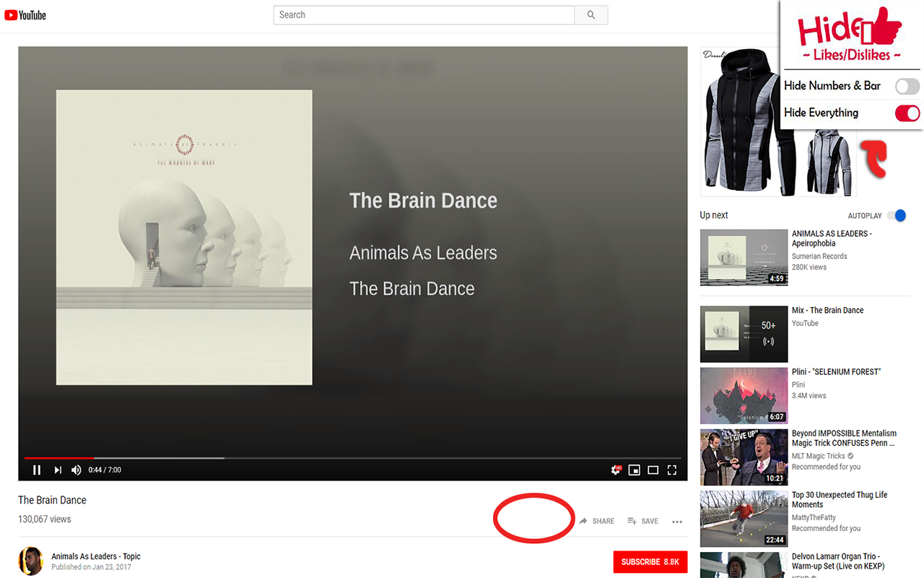
Task: Enter full screen mode icon
Action: (x=672, y=470)
